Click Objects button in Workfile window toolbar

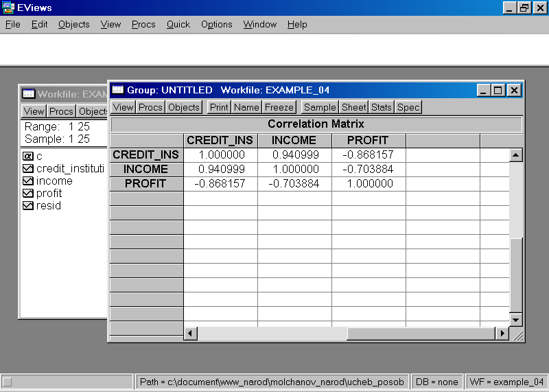[x=92, y=111]
